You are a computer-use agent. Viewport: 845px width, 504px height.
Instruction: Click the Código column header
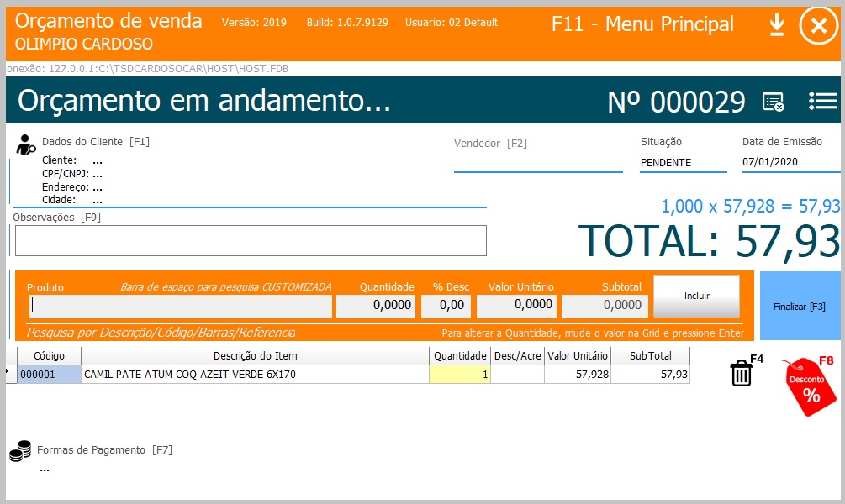(x=49, y=356)
